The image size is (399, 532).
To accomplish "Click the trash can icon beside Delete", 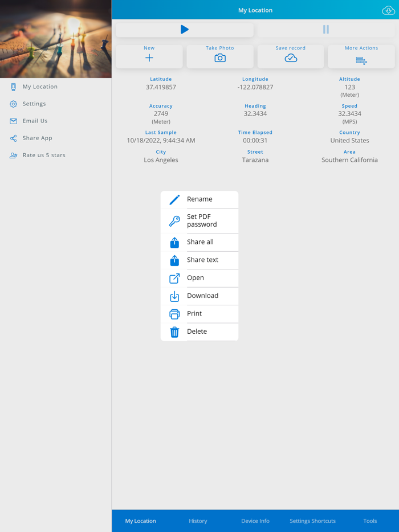I will click(x=174, y=332).
